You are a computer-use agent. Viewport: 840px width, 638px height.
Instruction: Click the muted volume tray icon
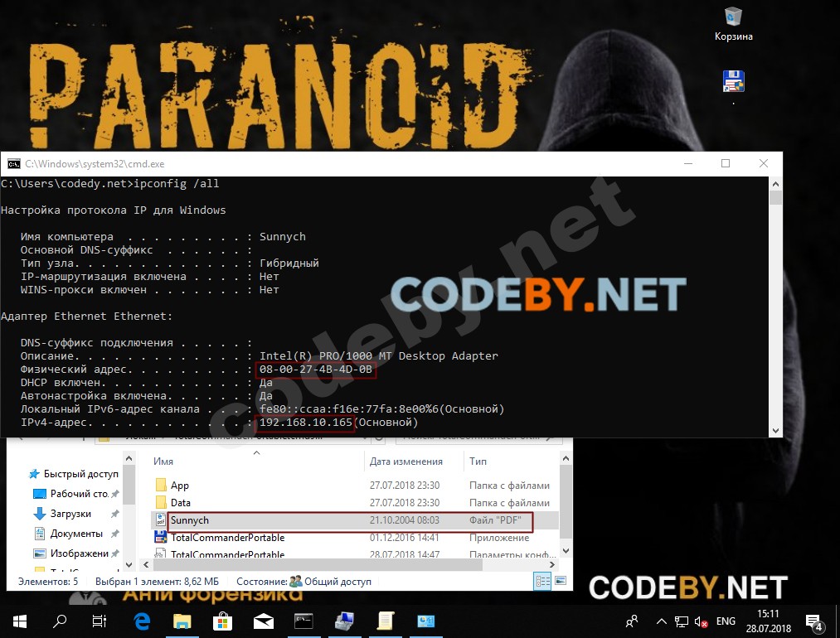pyautogui.click(x=702, y=621)
